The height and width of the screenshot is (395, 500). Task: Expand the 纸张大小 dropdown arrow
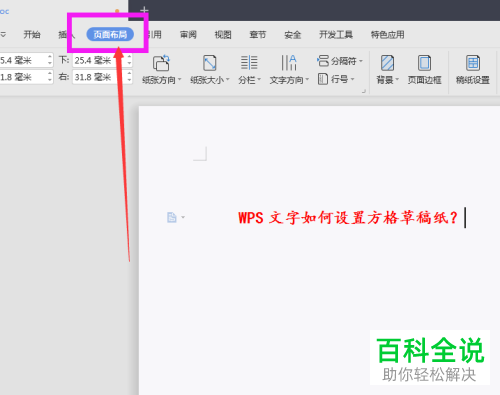pos(228,79)
